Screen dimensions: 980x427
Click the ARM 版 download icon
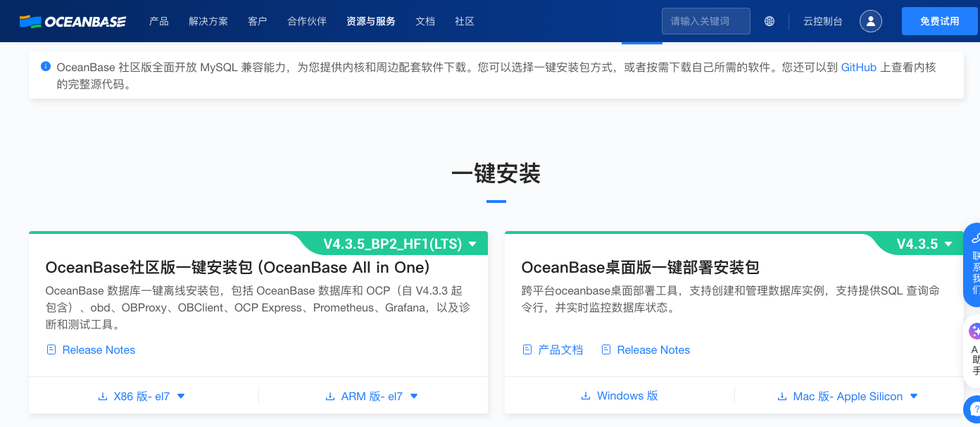click(330, 397)
